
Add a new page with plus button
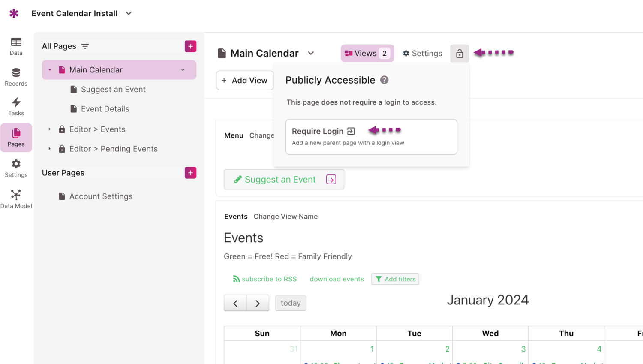coord(190,46)
